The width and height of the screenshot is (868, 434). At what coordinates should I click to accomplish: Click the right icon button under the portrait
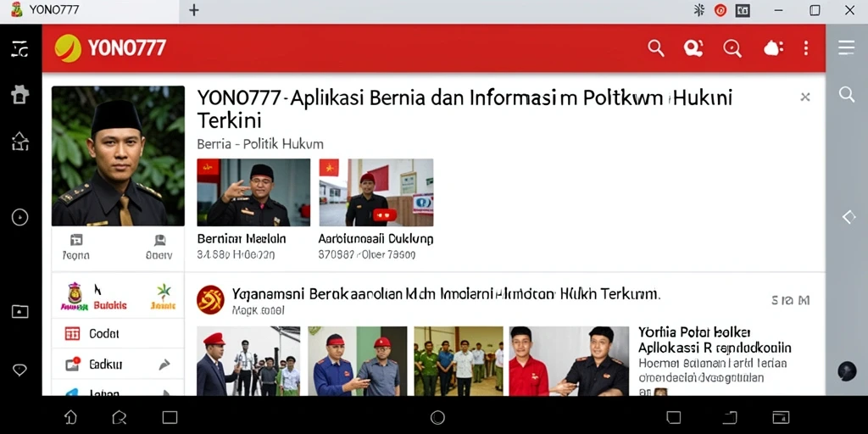tap(159, 247)
